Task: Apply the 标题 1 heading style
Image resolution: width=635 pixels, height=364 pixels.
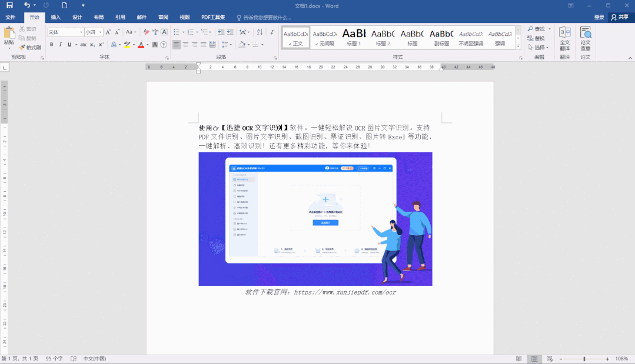Action: point(354,38)
